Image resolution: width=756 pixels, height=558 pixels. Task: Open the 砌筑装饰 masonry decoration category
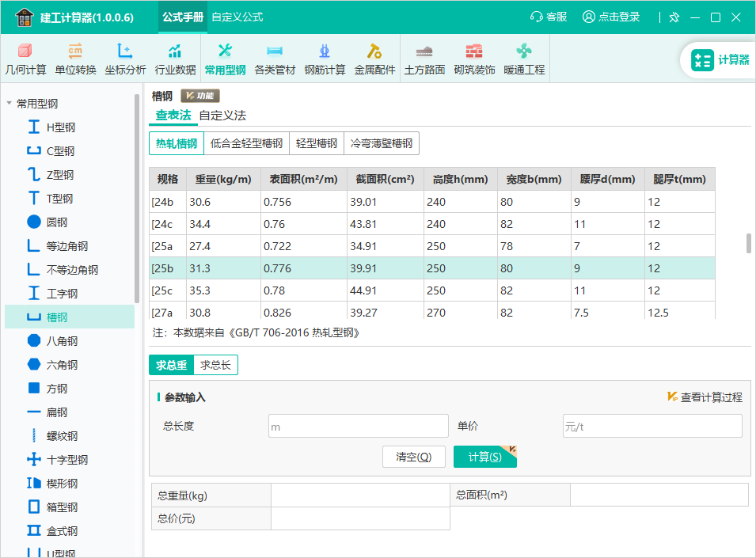tap(474, 59)
